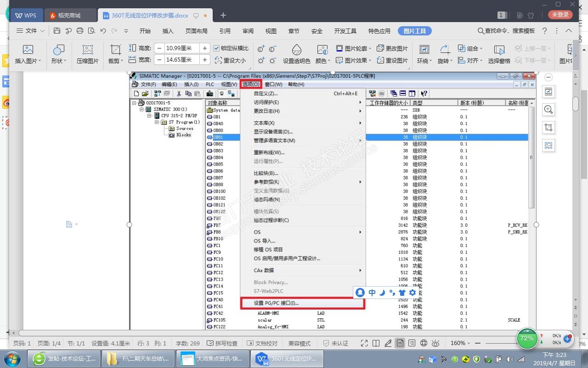Image resolution: width=588 pixels, height=368 pixels.
Task: Switch to web layout globe icon in status bar
Action: (x=424, y=343)
